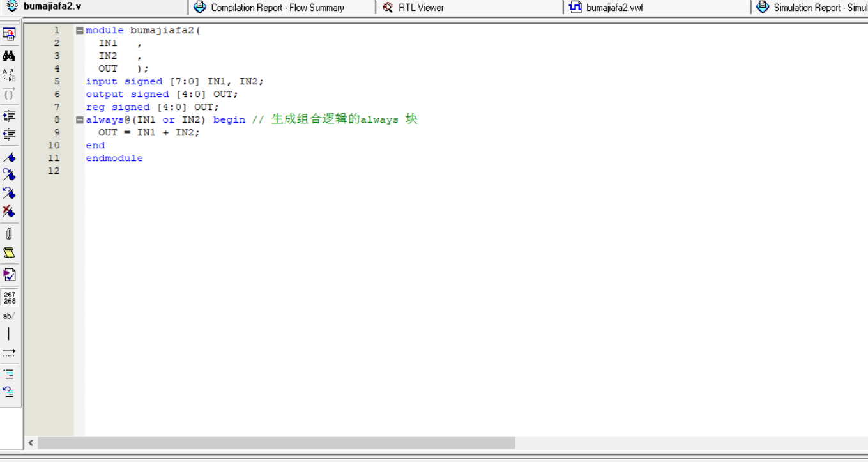The width and height of the screenshot is (868, 462).
Task: Decrease indent of selected lines
Action: pos(9,134)
